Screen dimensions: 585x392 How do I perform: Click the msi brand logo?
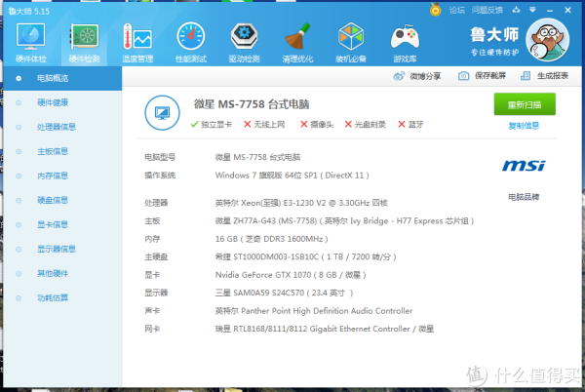click(x=524, y=165)
